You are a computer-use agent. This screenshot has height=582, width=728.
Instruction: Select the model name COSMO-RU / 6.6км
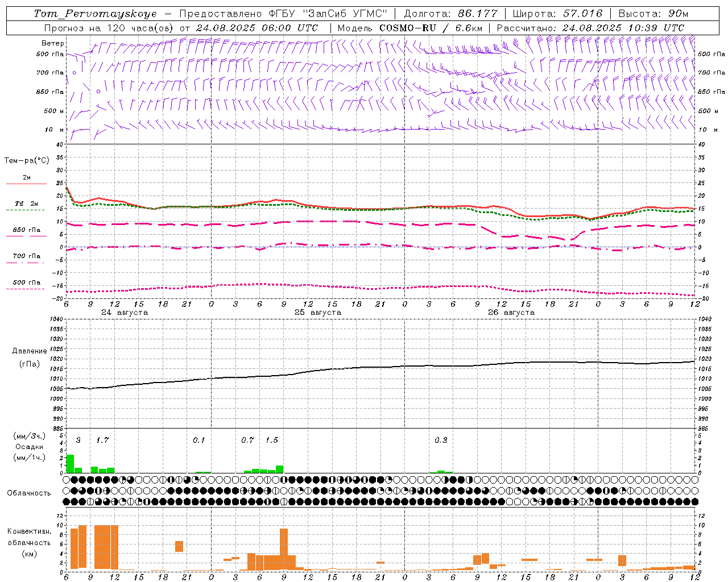tap(431, 28)
